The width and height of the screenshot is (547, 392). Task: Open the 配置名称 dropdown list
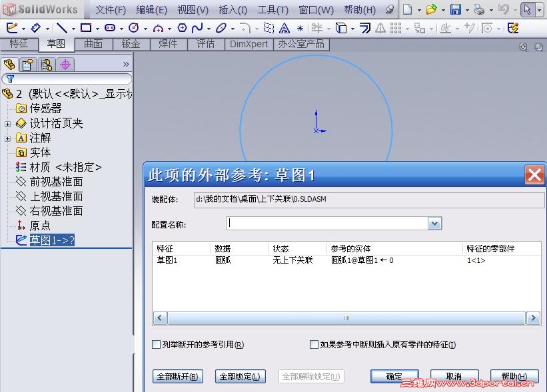(x=434, y=224)
